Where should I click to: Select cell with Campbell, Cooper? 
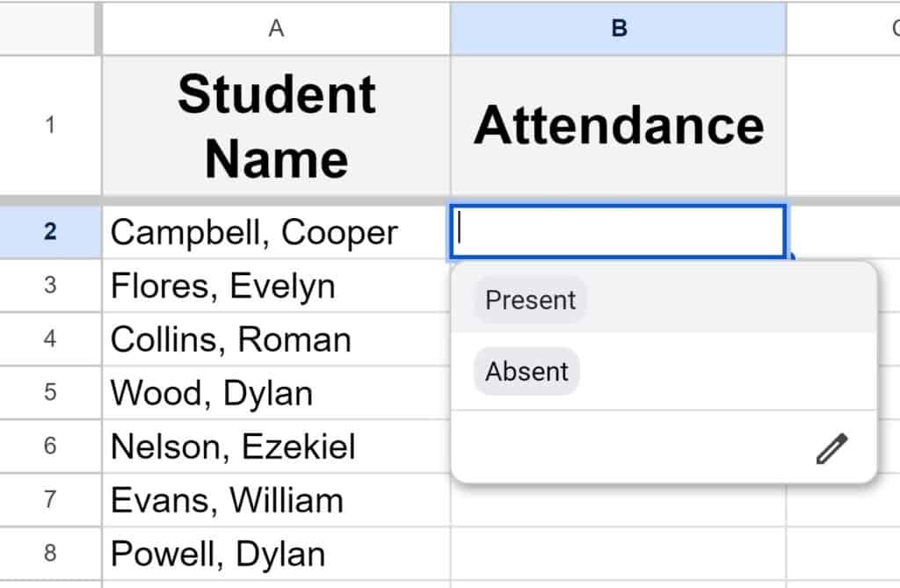point(276,232)
